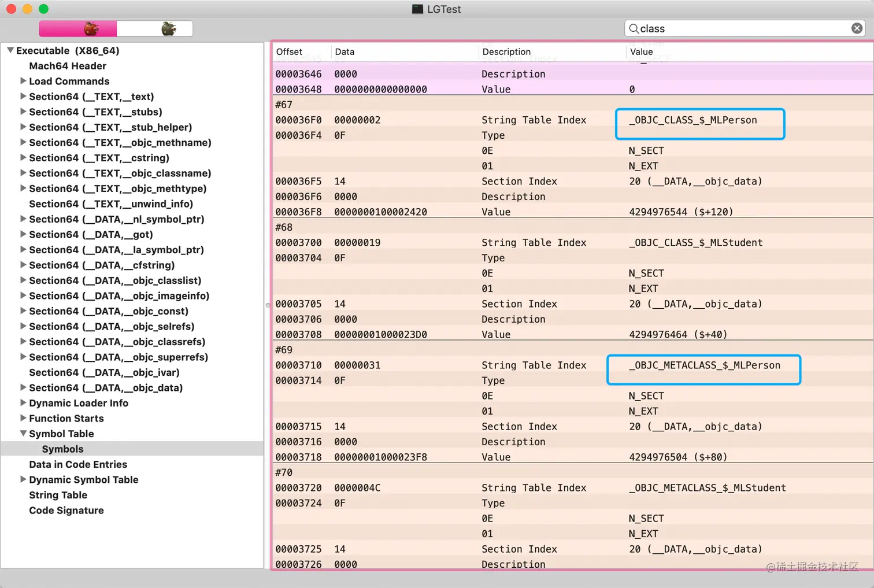Select Section64 (__TEXT,__objc_classname) row
The width and height of the screenshot is (874, 588).
(120, 173)
